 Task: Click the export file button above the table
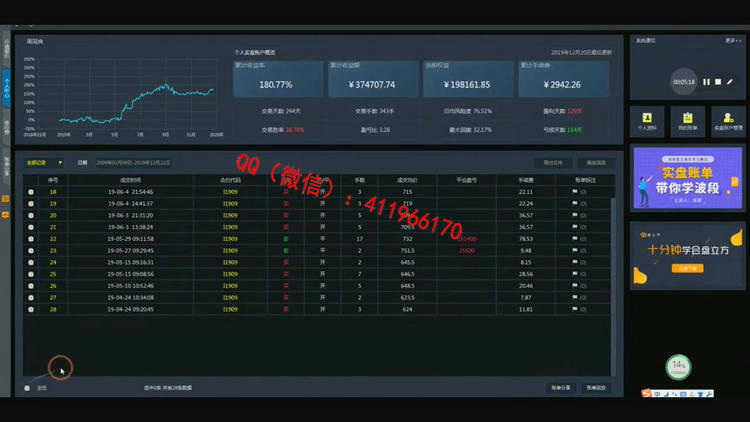click(x=553, y=163)
